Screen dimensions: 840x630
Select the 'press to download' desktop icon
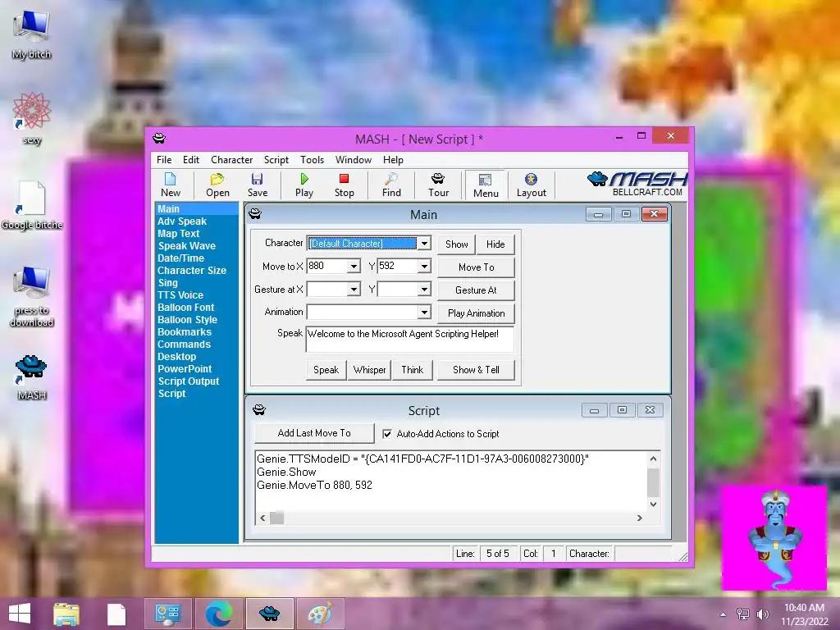coord(32,296)
